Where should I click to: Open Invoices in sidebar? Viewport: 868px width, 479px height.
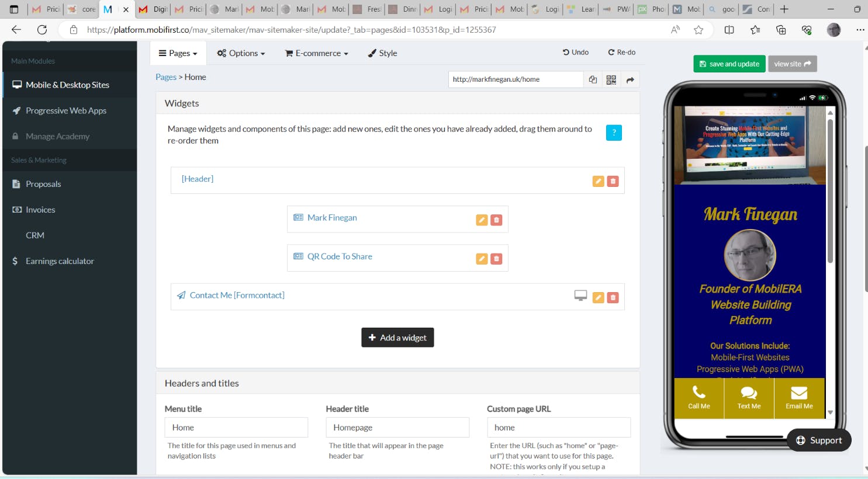click(70, 210)
